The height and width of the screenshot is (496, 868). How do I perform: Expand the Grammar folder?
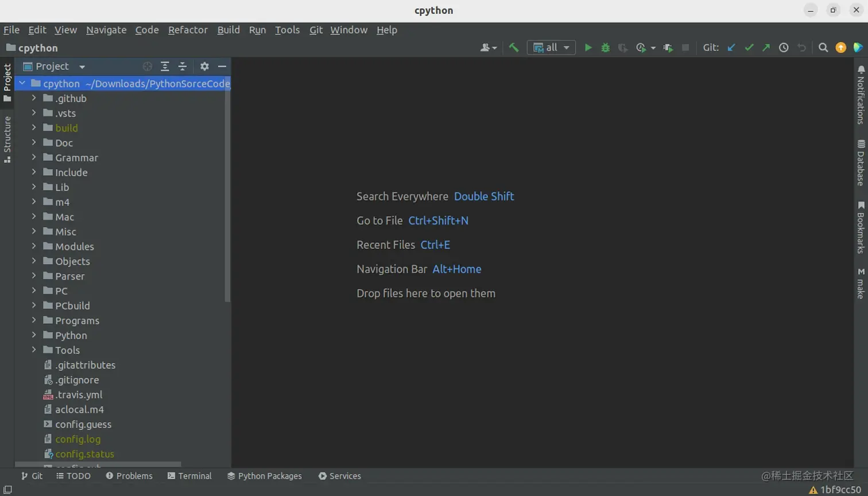(x=34, y=157)
